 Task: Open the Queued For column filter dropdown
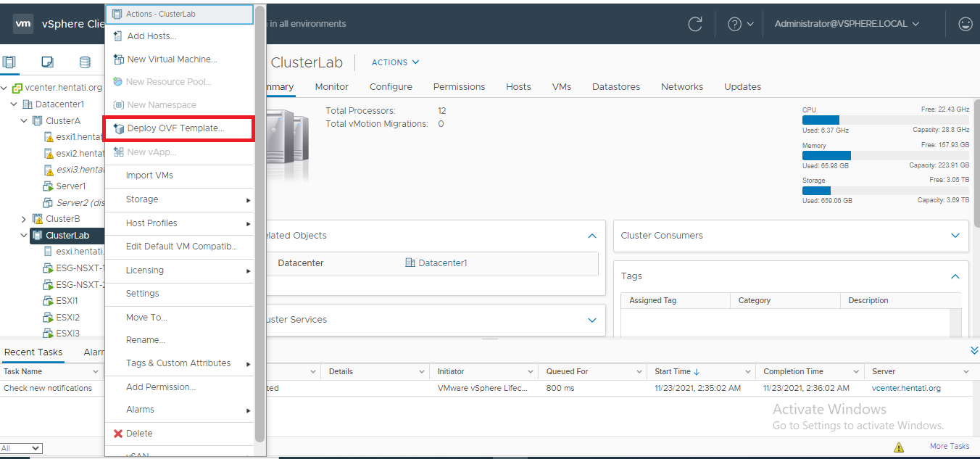coord(639,372)
